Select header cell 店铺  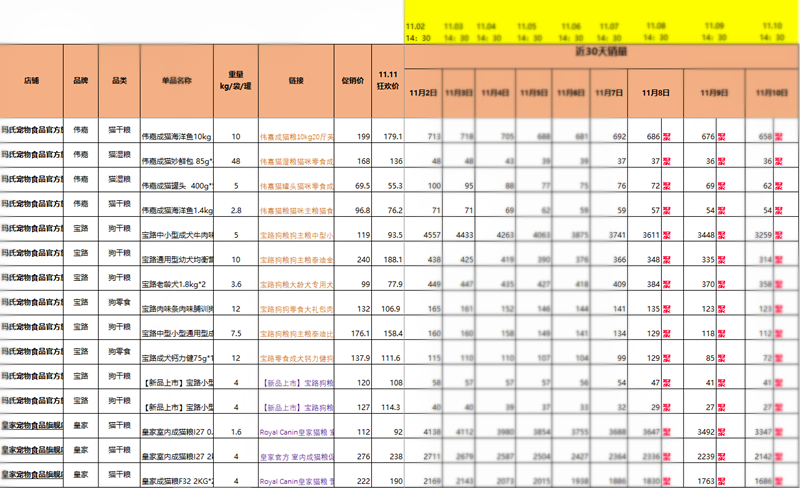pos(32,81)
